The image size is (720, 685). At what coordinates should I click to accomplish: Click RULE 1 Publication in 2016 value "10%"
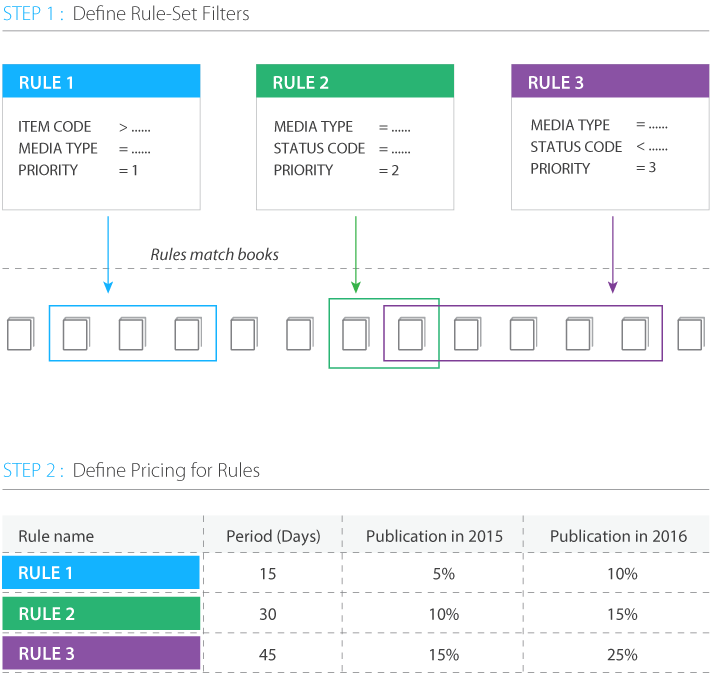(622, 574)
